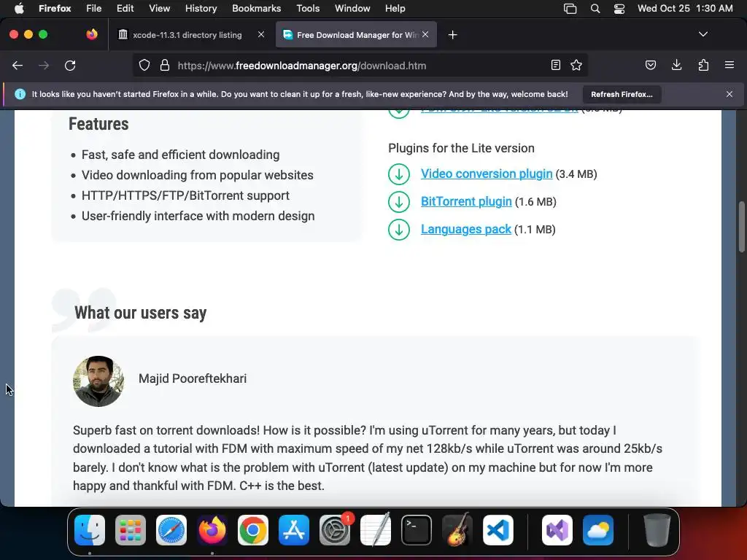This screenshot has height=560, width=747.
Task: Open GarageBand from the Dock
Action: point(457,530)
